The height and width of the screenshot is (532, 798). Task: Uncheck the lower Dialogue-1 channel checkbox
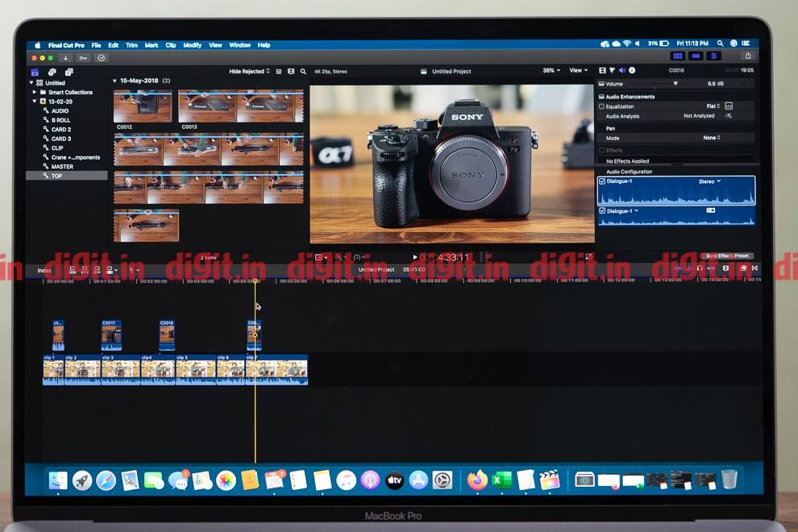coord(602,210)
